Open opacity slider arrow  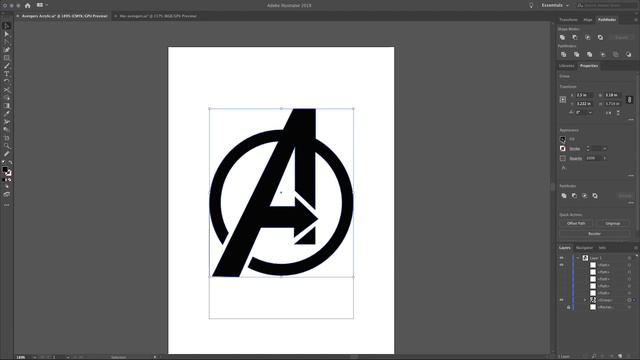click(605, 158)
